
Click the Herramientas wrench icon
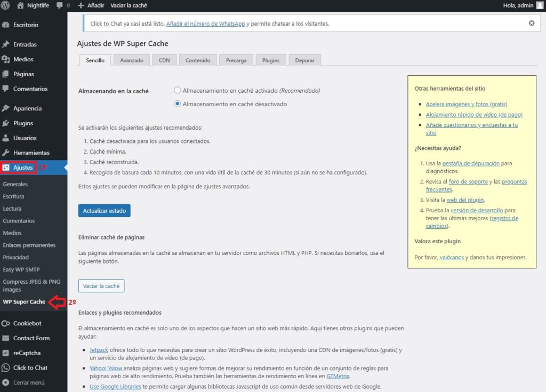pos(5,153)
